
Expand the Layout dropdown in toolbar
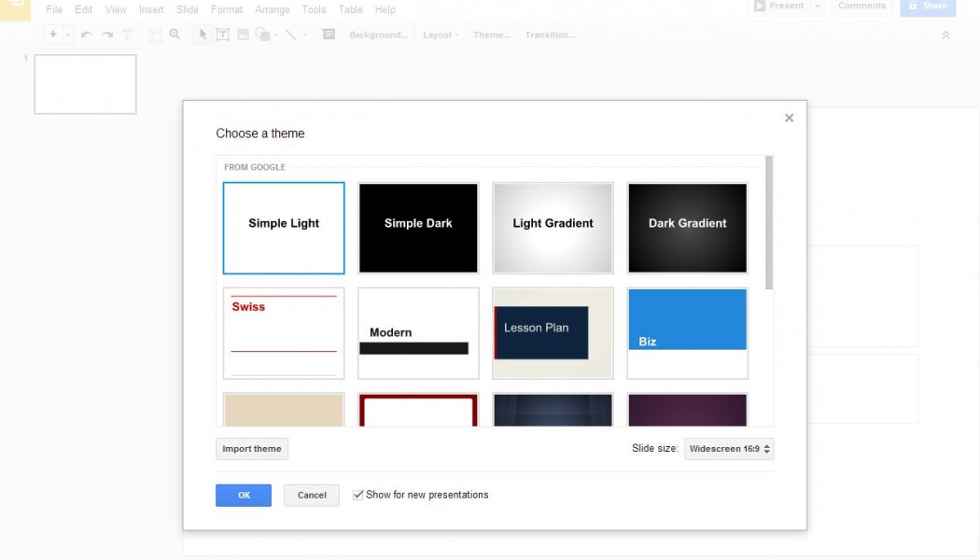pyautogui.click(x=441, y=35)
